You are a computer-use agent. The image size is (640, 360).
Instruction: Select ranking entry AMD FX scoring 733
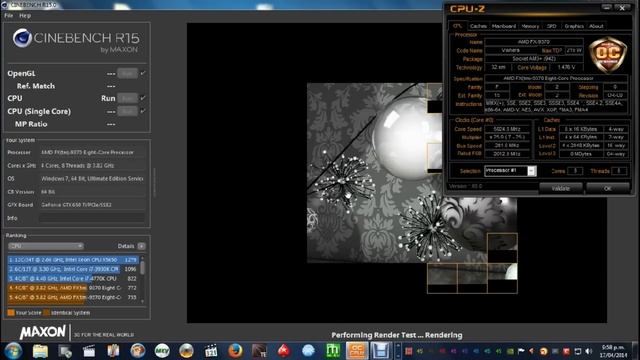point(73,297)
